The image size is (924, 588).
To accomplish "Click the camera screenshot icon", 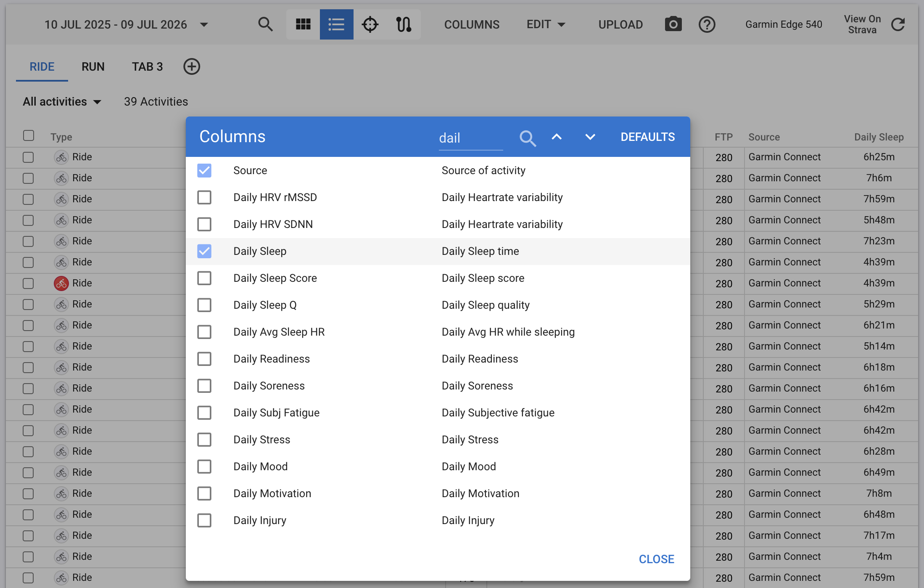I will tap(673, 24).
